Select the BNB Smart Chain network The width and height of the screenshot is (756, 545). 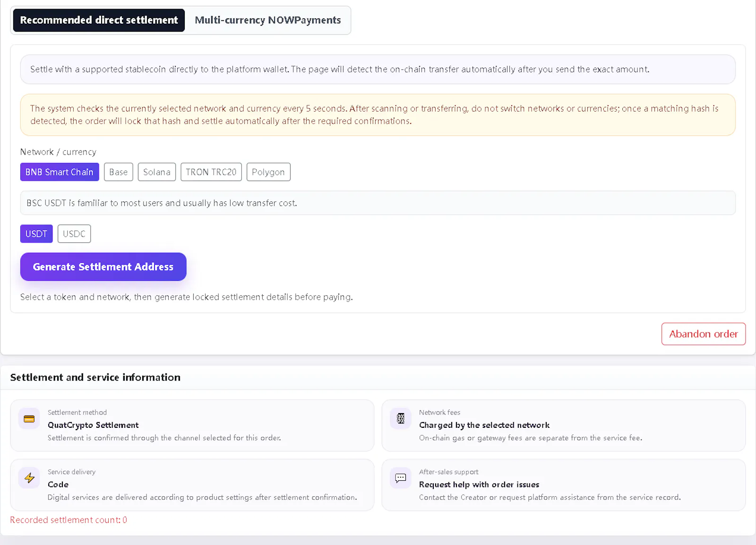tap(60, 172)
